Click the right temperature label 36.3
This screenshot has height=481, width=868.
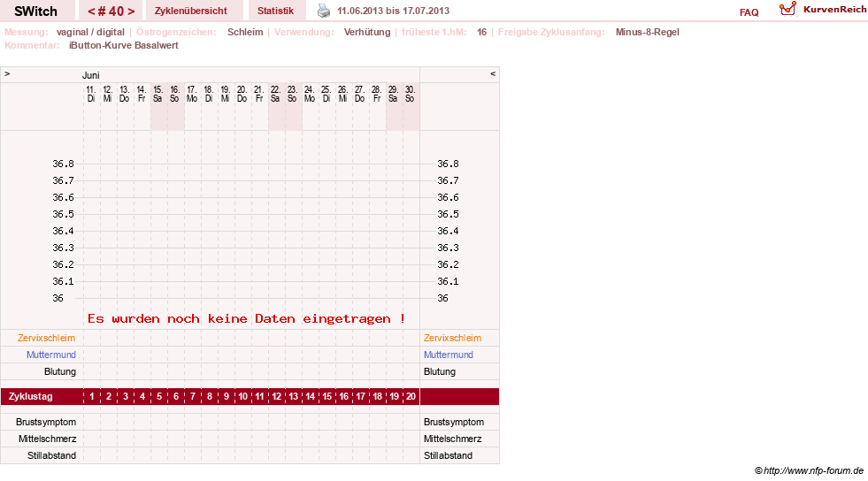[x=448, y=248]
